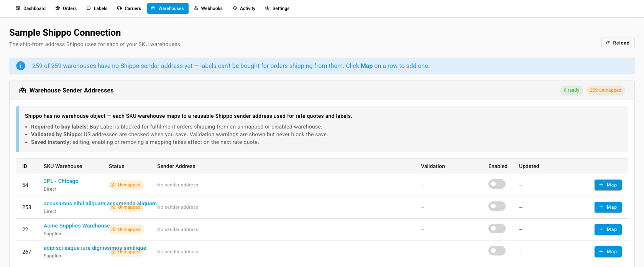644x267 pixels.
Task: Click the Reload button
Action: 618,43
